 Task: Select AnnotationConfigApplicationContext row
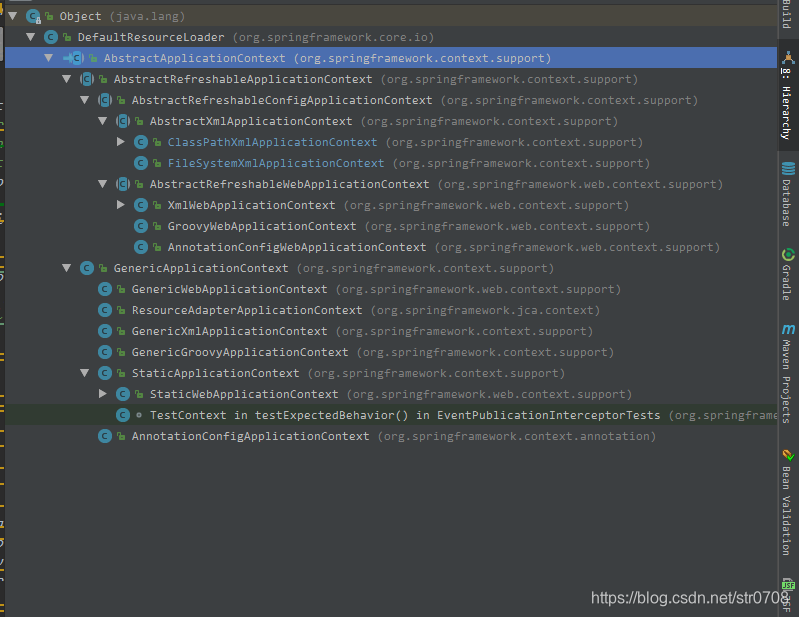(x=391, y=436)
